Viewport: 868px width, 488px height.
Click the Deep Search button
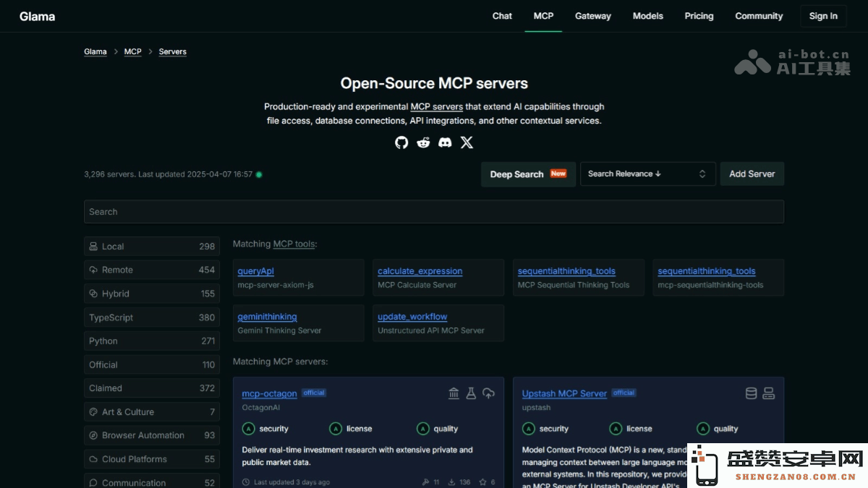[528, 174]
